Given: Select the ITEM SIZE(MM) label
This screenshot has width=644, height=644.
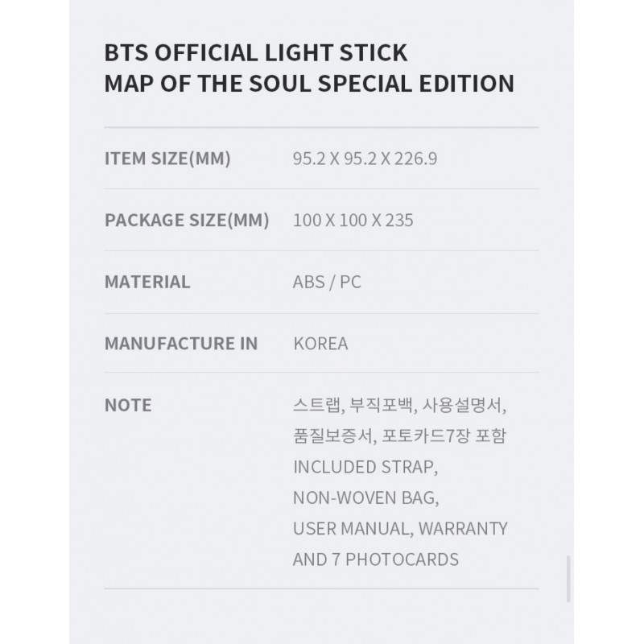Looking at the screenshot, I should click(x=167, y=159).
